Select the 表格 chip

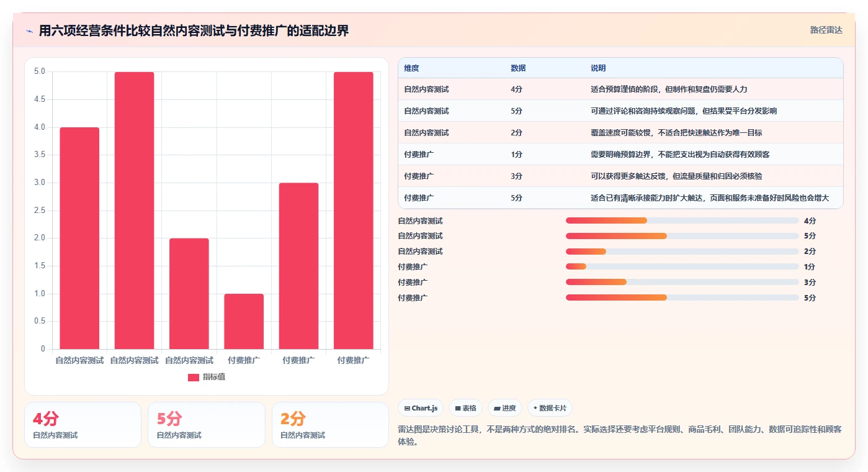[x=465, y=408]
